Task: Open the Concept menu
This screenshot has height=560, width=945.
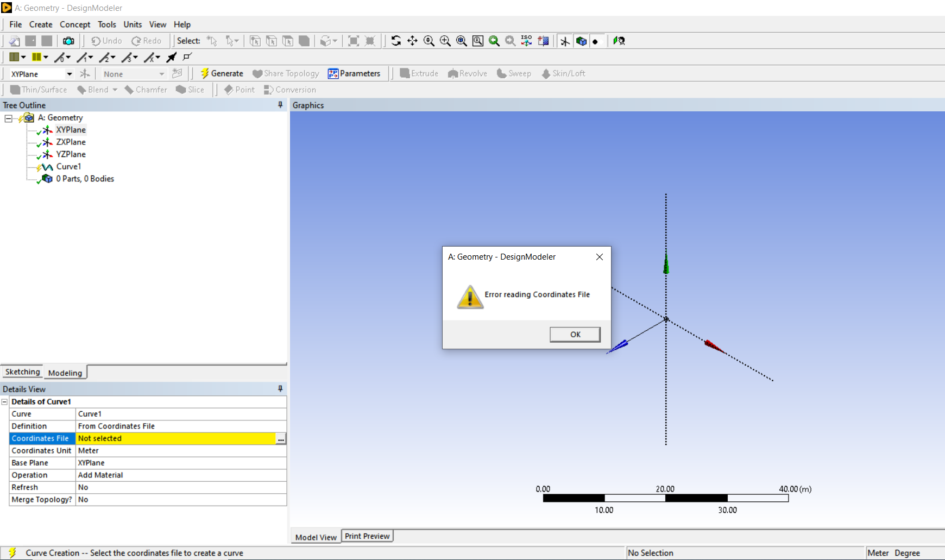Action: pyautogui.click(x=75, y=24)
